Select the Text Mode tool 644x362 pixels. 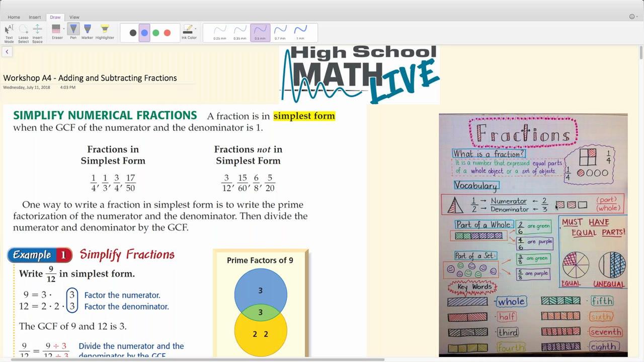[x=9, y=33]
